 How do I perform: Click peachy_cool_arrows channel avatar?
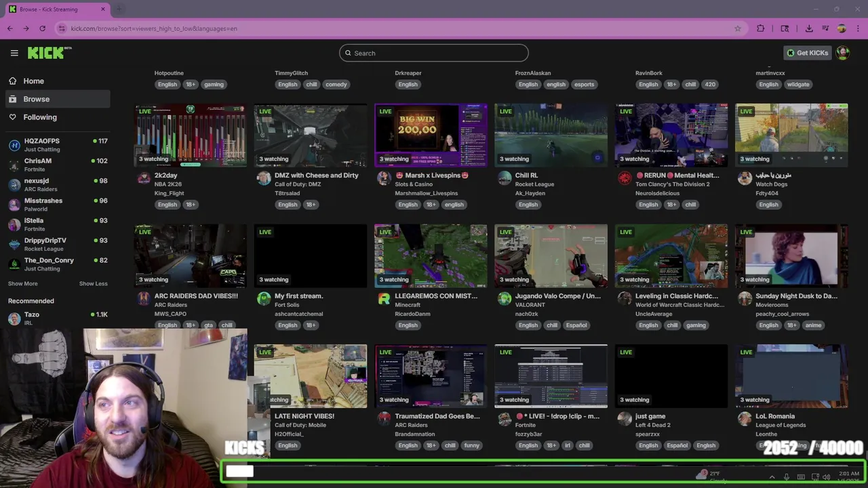[745, 299]
